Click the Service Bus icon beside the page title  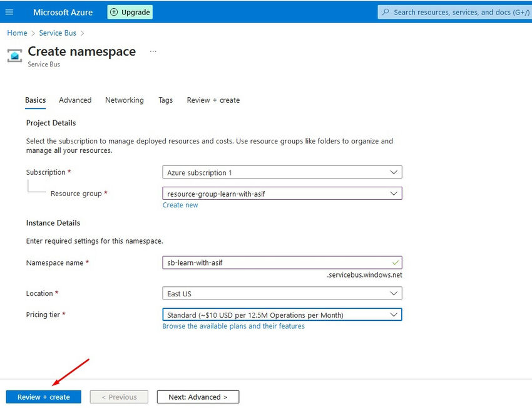[x=14, y=55]
